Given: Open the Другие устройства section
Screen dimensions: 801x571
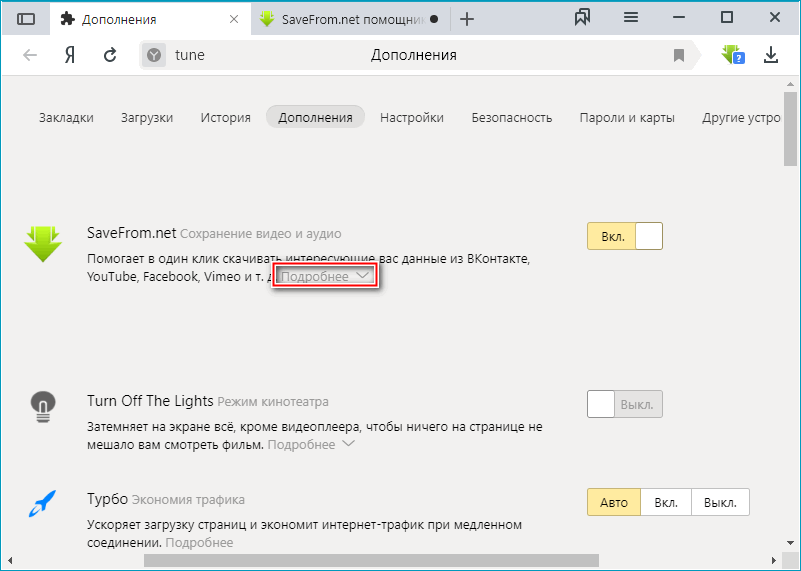Looking at the screenshot, I should point(741,117).
